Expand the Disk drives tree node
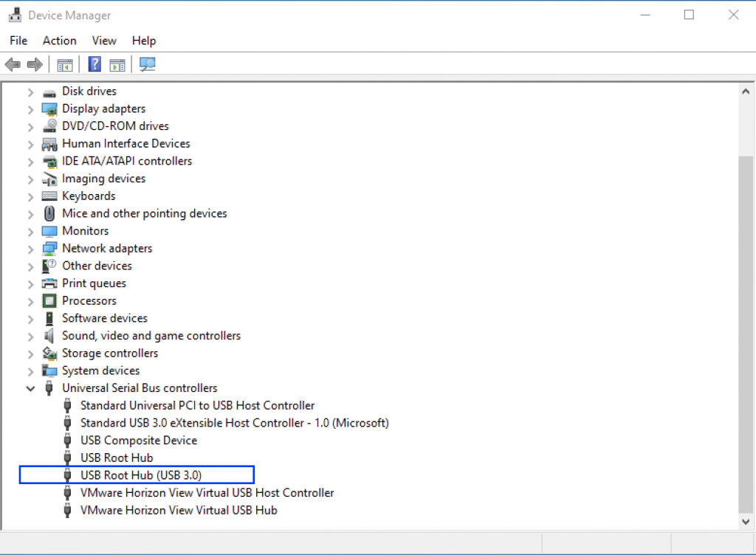The image size is (756, 555). (30, 91)
